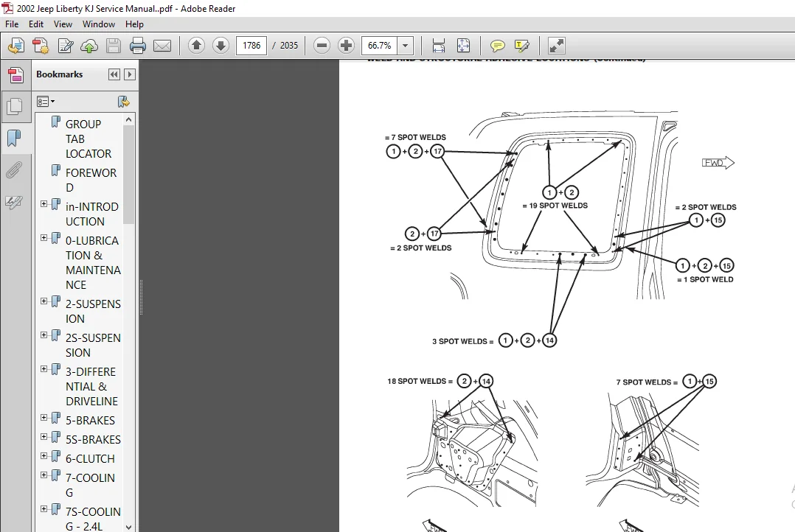This screenshot has height=532, width=795.
Task: Click the Email envelope icon
Action: [162, 46]
